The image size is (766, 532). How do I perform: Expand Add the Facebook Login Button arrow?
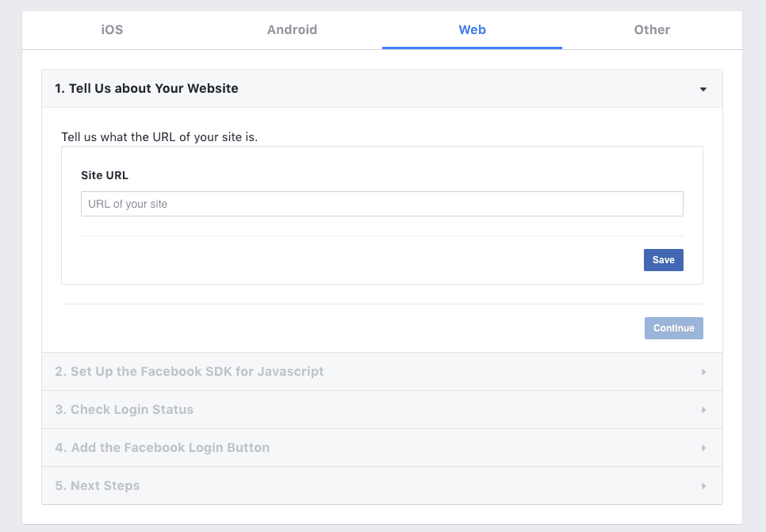[703, 448]
